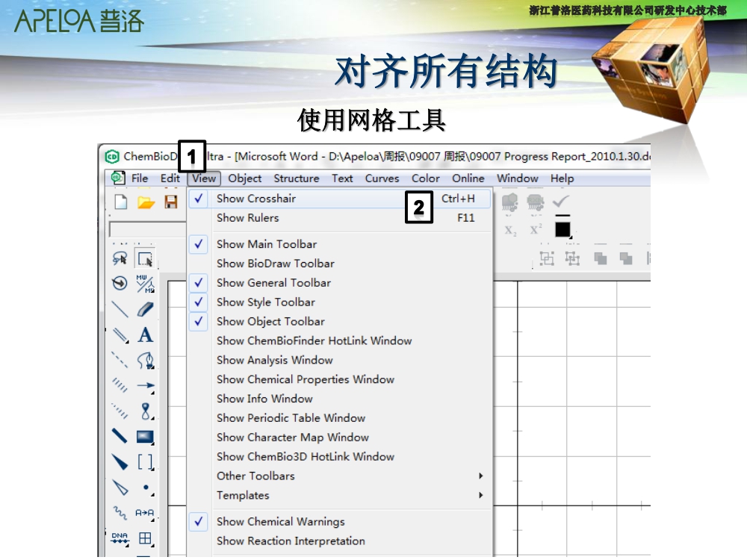This screenshot has width=747, height=560.
Task: Open the Curves menu
Action: [382, 178]
